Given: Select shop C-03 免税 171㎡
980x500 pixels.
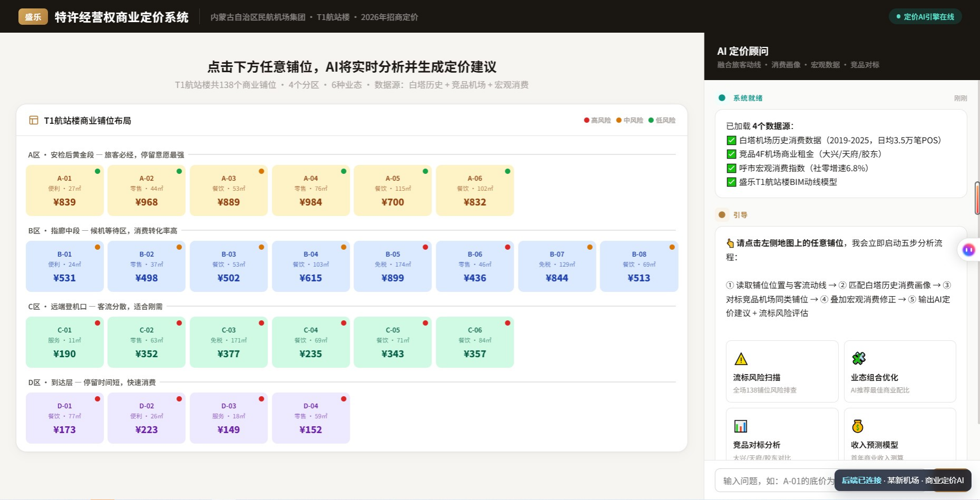Looking at the screenshot, I should (x=229, y=342).
